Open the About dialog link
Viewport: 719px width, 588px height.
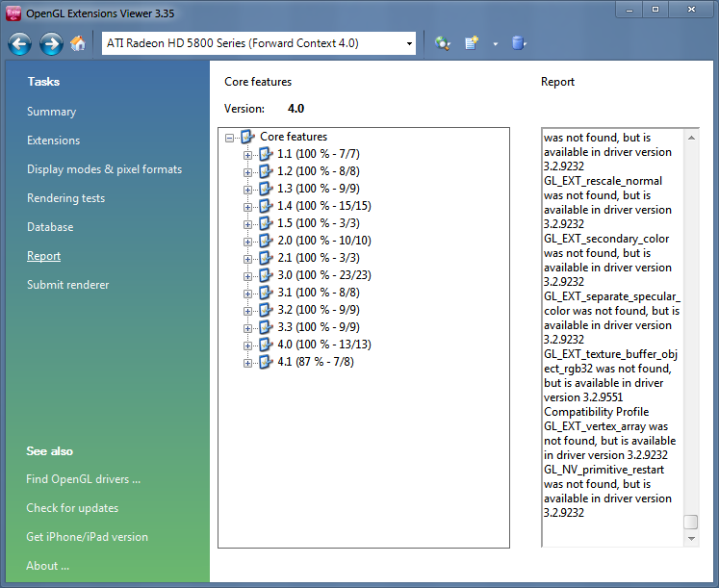pos(48,566)
